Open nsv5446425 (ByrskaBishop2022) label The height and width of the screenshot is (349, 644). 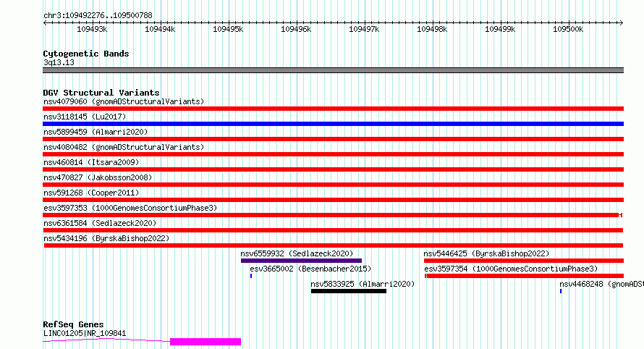point(486,253)
